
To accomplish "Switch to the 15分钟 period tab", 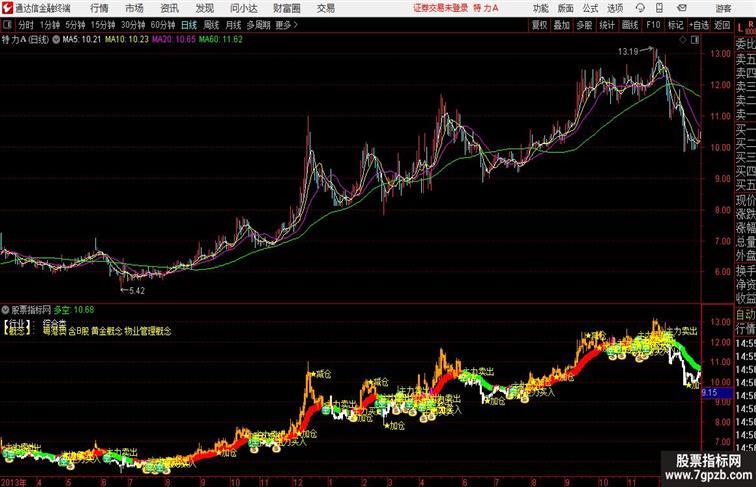I will [103, 25].
